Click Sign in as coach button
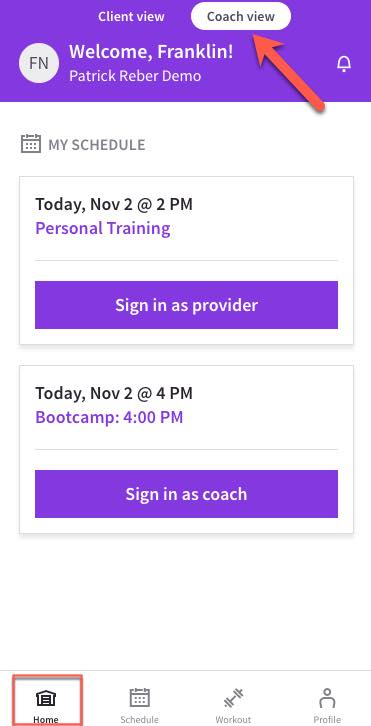Image resolution: width=371 pixels, height=726 pixels. tap(186, 494)
